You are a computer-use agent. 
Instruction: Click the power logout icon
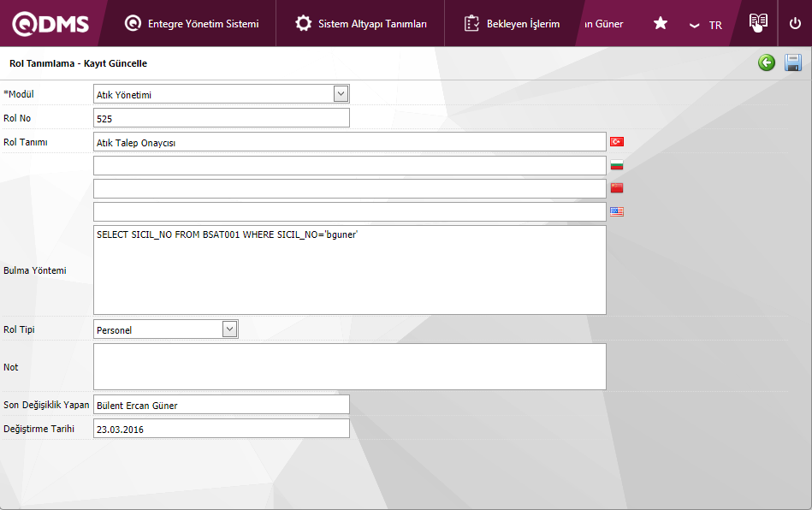pos(795,24)
